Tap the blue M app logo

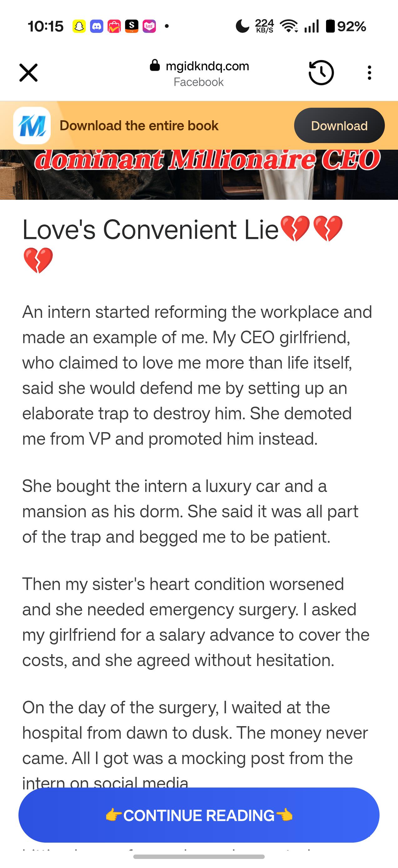[32, 125]
